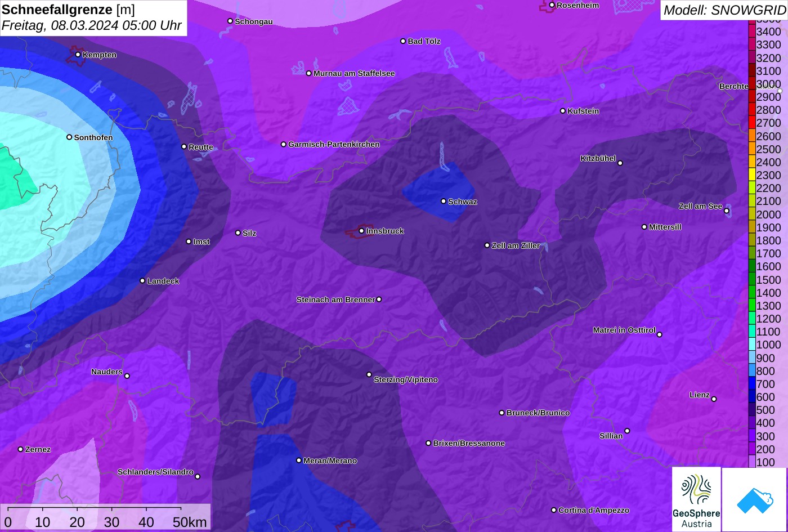Screen dimensions: 788x532
Task: Click the Landeck marker dot
Action: (142, 281)
